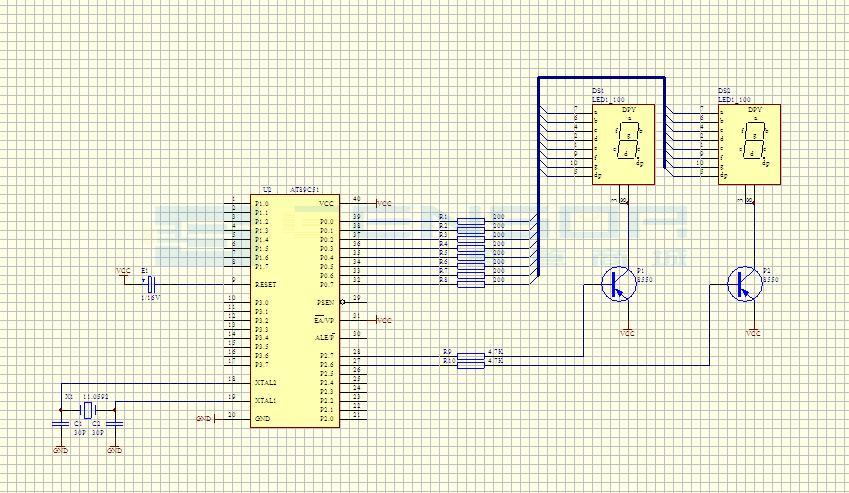Select the DS2 seven-segment display
The image size is (849, 493).
(x=749, y=144)
